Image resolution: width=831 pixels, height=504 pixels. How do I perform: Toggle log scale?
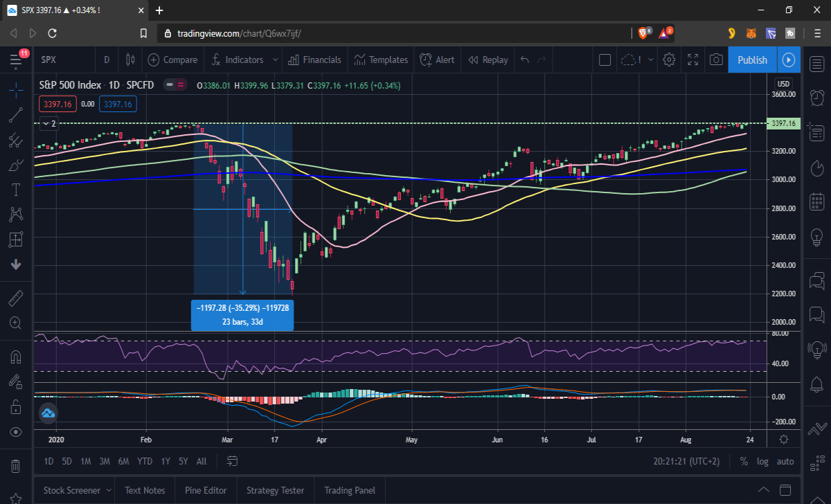tap(762, 461)
